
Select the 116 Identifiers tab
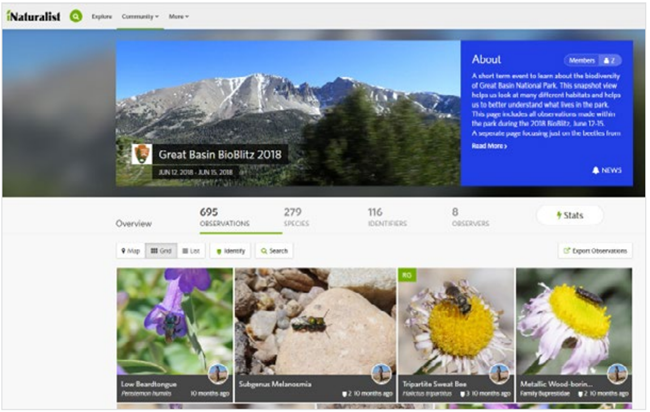(x=375, y=217)
